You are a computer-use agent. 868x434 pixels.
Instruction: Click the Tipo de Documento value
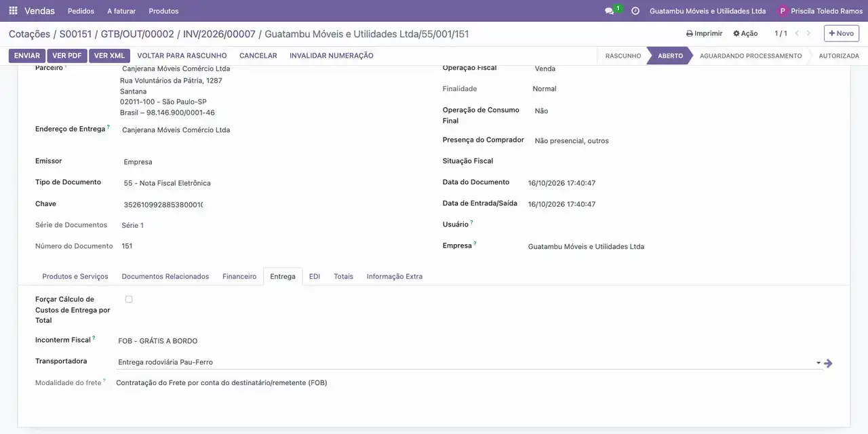pyautogui.click(x=167, y=183)
